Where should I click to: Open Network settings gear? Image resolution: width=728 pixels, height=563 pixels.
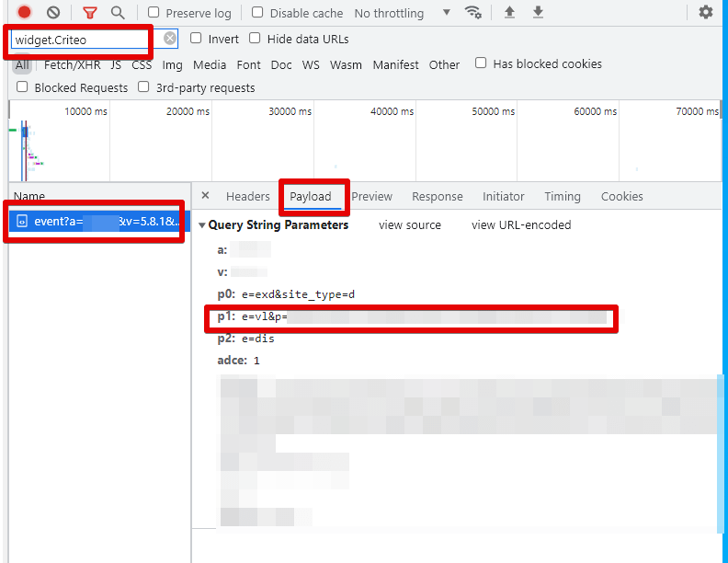pyautogui.click(x=706, y=13)
